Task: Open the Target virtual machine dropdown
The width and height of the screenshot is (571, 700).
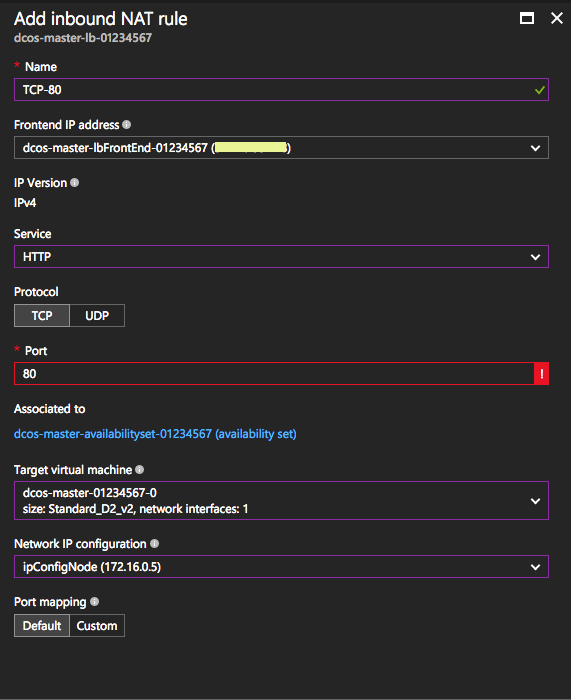Action: pyautogui.click(x=281, y=500)
